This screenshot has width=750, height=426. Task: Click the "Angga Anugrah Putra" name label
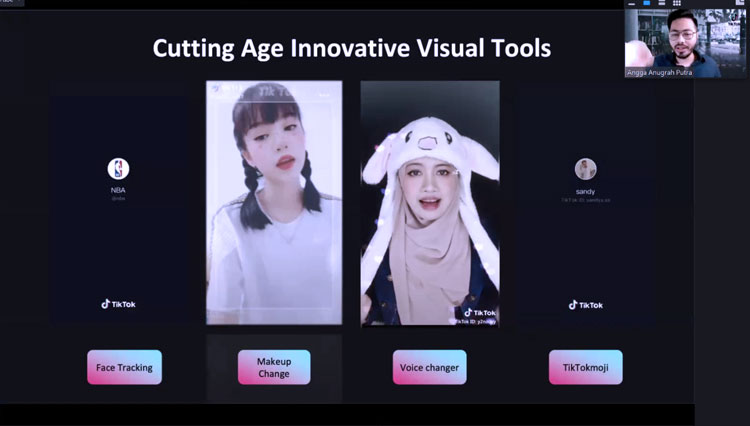[659, 73]
